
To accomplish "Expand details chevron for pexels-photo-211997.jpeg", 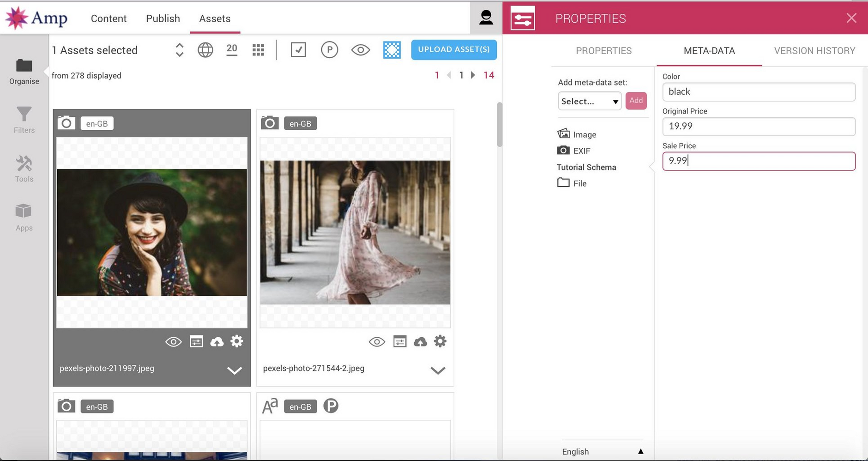I will tap(235, 370).
